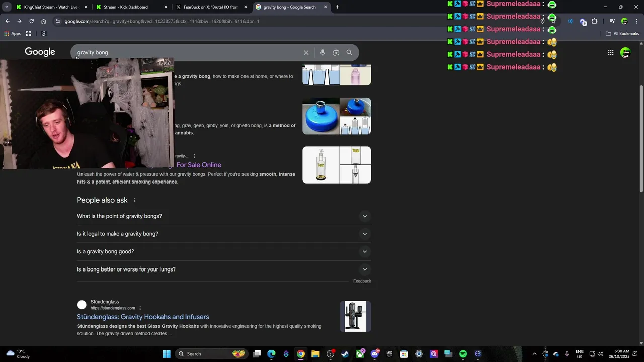Open the stundenglass.com URL link

point(113,308)
